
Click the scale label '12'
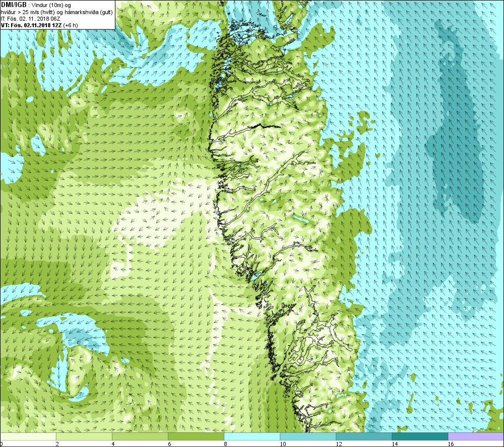[339, 444]
